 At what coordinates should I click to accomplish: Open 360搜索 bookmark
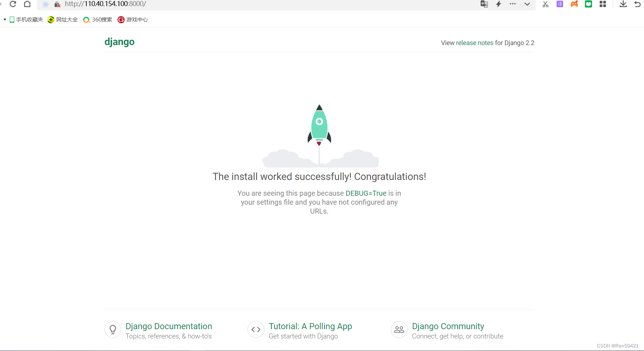[98, 20]
